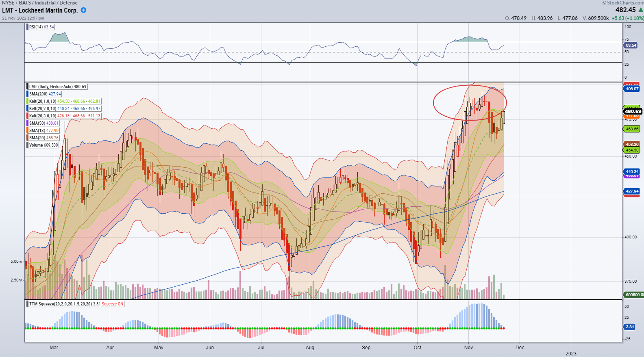Click the black 480.69 current price tag
The height and width of the screenshot is (357, 644).
pos(633,111)
